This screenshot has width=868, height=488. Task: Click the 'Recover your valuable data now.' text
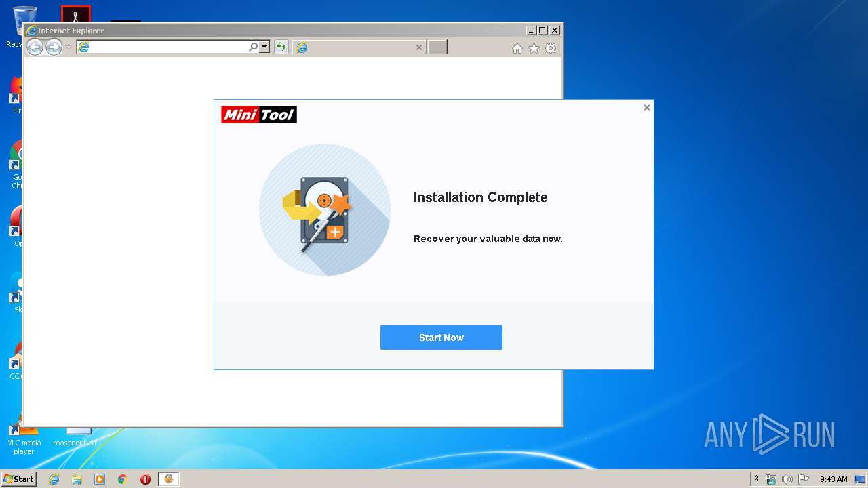coord(488,239)
